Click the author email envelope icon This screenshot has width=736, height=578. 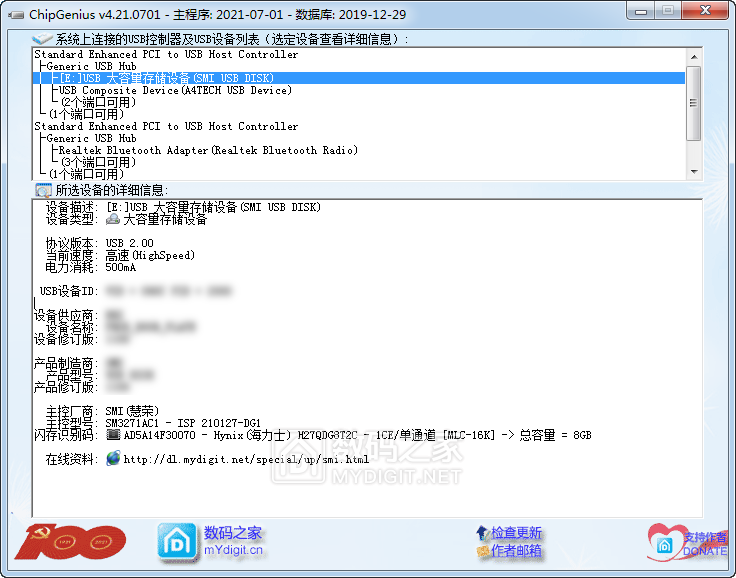click(483, 550)
